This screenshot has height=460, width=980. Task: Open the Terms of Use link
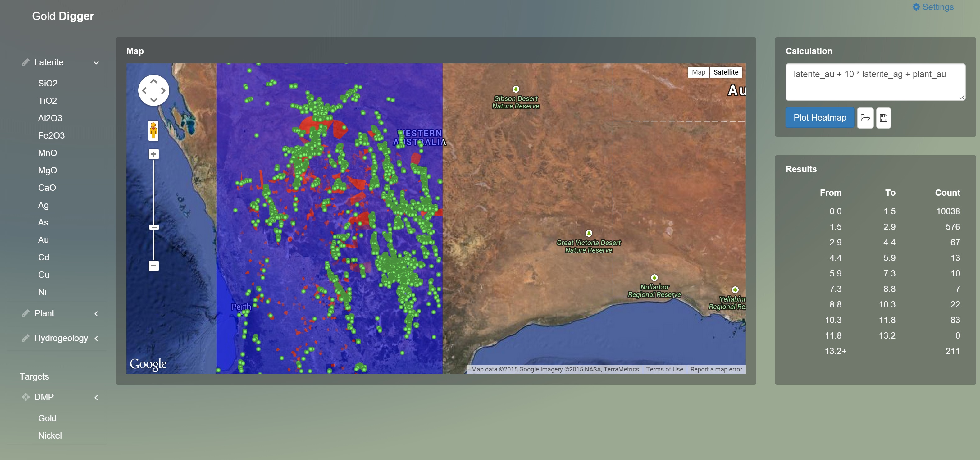tap(664, 369)
